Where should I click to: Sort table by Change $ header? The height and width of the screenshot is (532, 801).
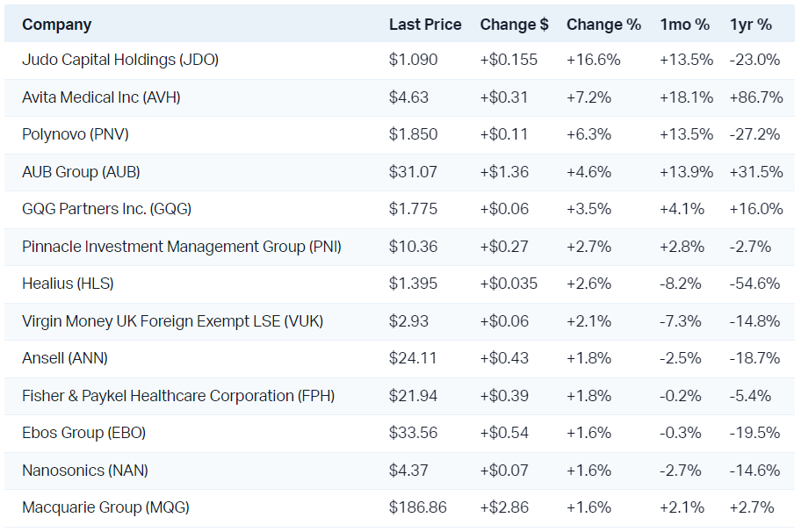pyautogui.click(x=514, y=25)
